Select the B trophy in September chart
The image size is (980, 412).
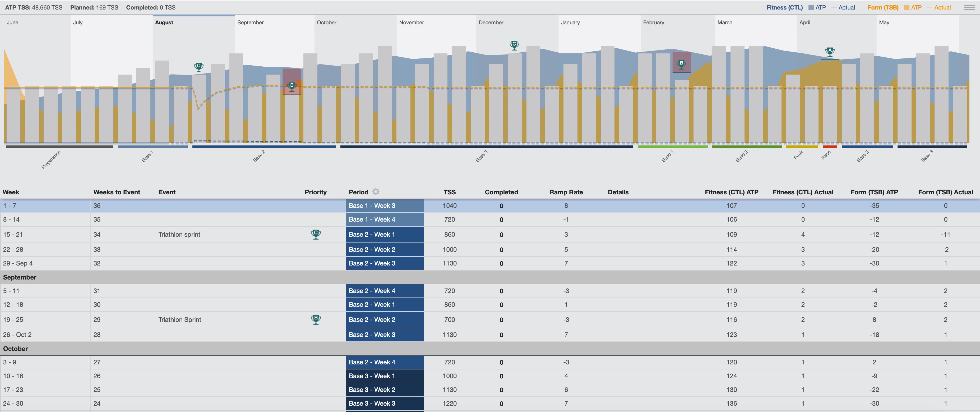(292, 87)
